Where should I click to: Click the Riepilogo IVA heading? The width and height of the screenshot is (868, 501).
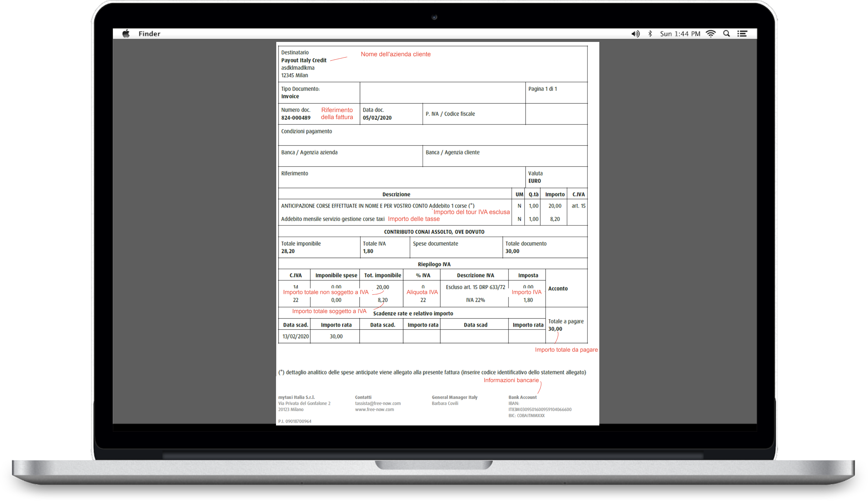434,264
